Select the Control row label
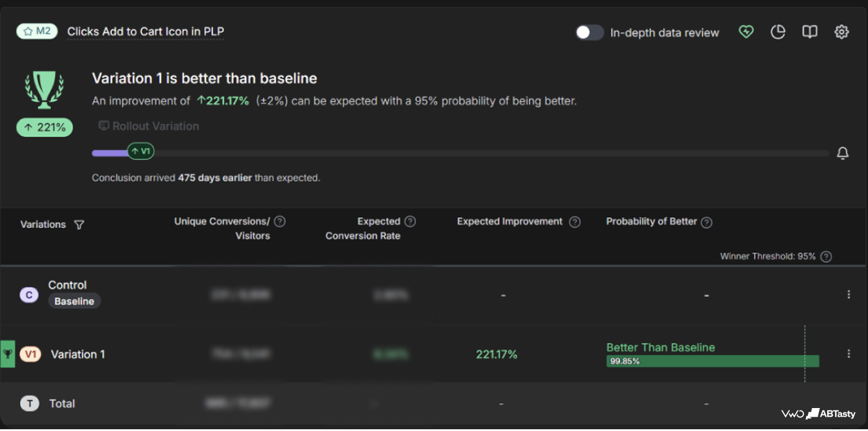 click(68, 285)
